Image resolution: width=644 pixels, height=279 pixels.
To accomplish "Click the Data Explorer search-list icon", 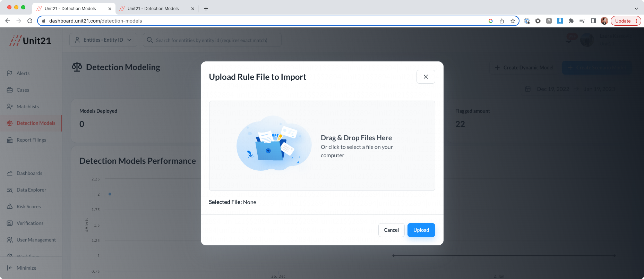I will 10,190.
